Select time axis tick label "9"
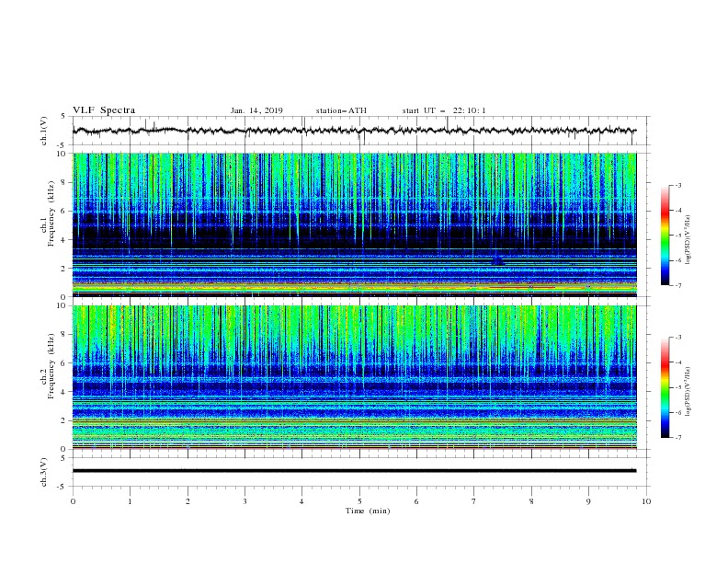This screenshot has height=563, width=728. [588, 501]
